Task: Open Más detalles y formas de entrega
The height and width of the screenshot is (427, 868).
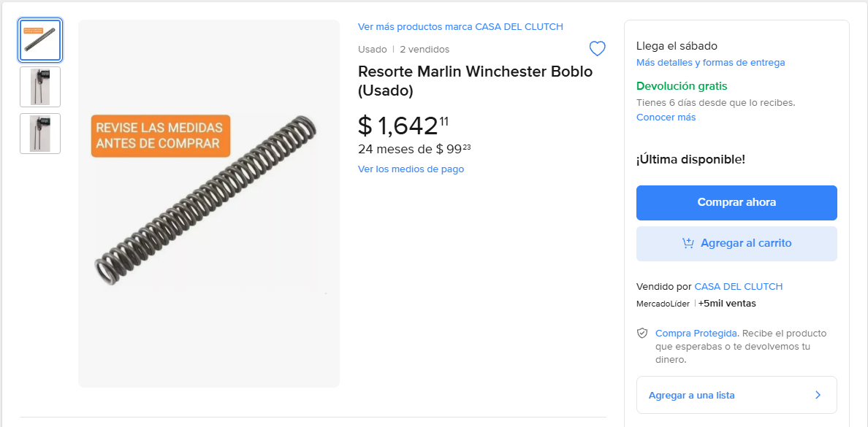Action: coord(710,63)
